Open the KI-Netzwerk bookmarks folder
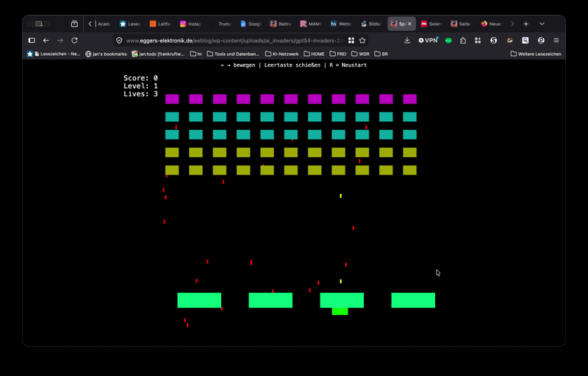Image resolution: width=588 pixels, height=376 pixels. 282,54
